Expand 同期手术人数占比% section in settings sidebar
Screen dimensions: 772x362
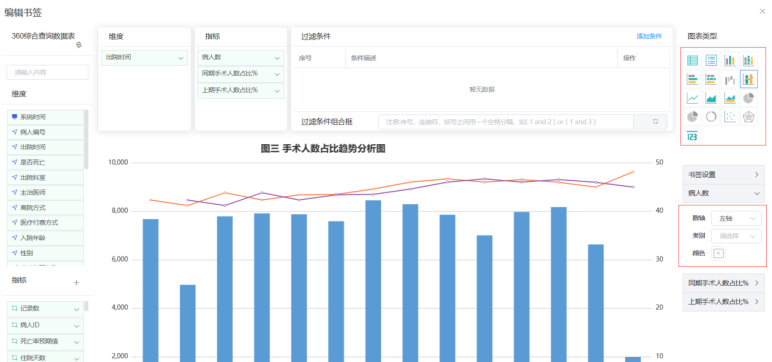(723, 283)
